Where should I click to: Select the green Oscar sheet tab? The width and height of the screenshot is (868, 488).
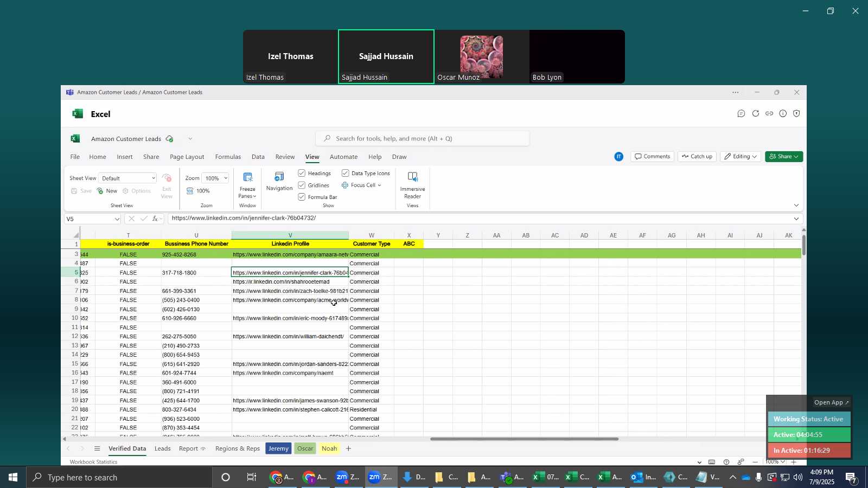point(305,449)
